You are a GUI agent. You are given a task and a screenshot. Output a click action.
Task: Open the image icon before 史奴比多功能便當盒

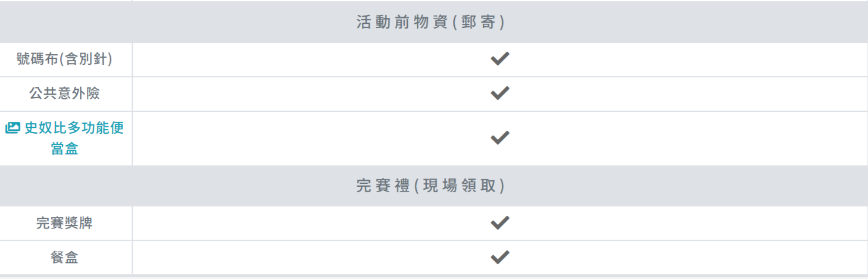(13, 128)
